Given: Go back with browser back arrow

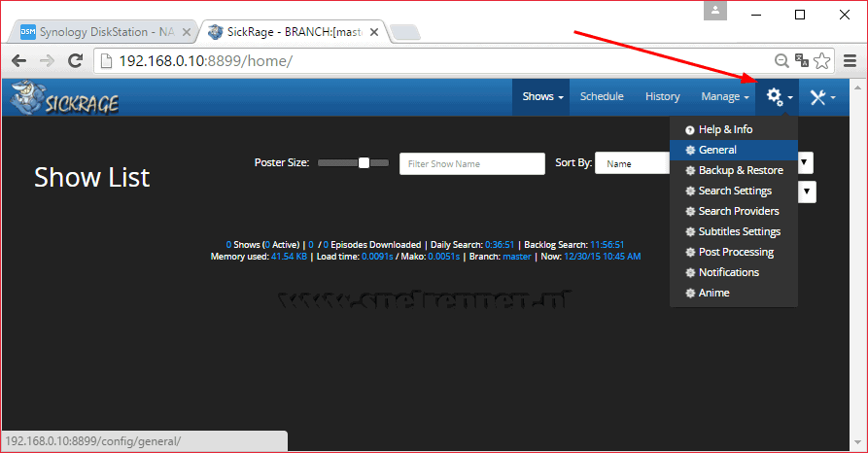Looking at the screenshot, I should (18, 61).
